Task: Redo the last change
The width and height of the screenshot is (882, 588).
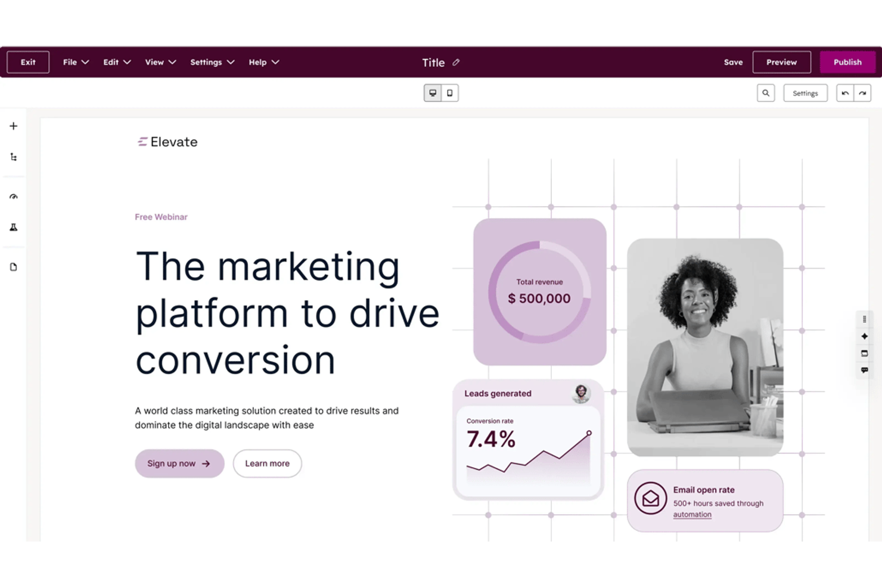Action: [x=862, y=93]
